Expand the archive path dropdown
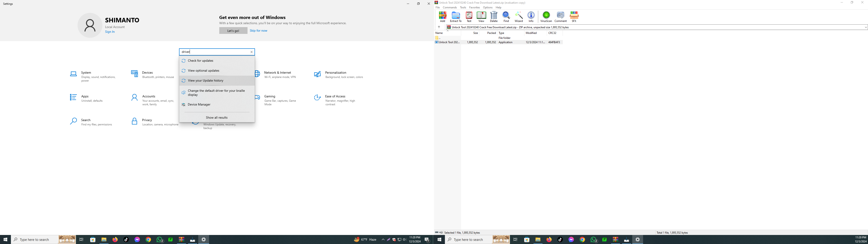 865,27
